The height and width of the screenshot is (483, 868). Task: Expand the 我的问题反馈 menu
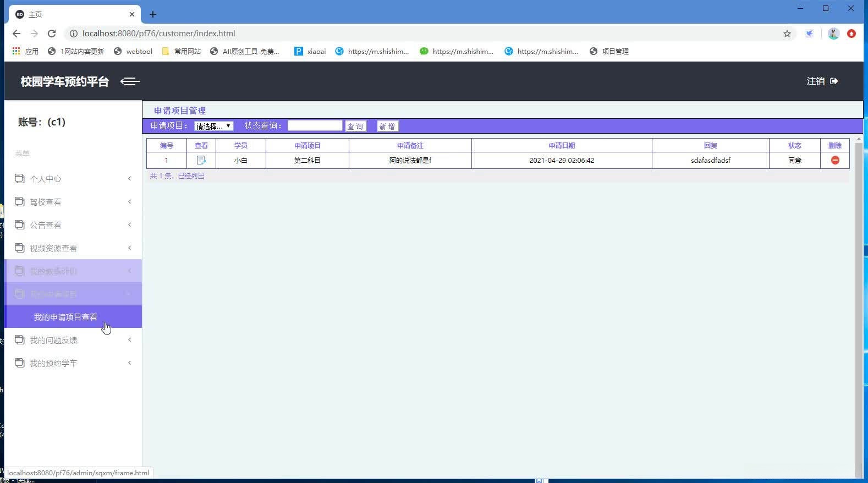tap(73, 339)
